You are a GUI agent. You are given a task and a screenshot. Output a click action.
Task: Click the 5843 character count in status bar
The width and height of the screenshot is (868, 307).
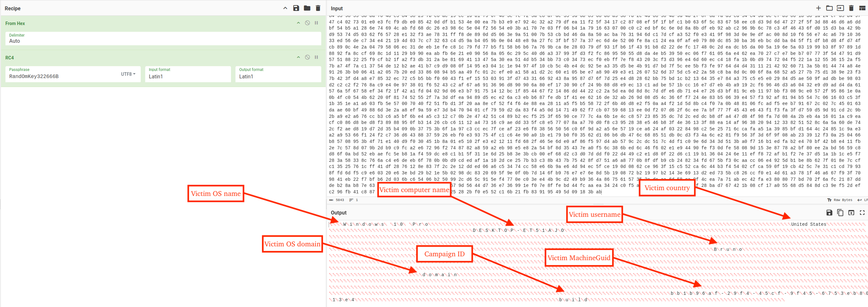click(337, 200)
